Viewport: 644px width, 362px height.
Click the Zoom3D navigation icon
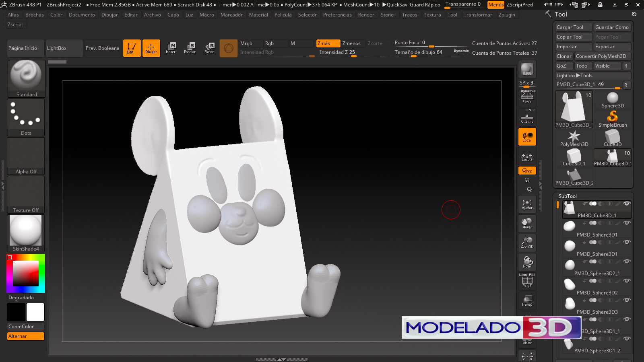coord(527,243)
